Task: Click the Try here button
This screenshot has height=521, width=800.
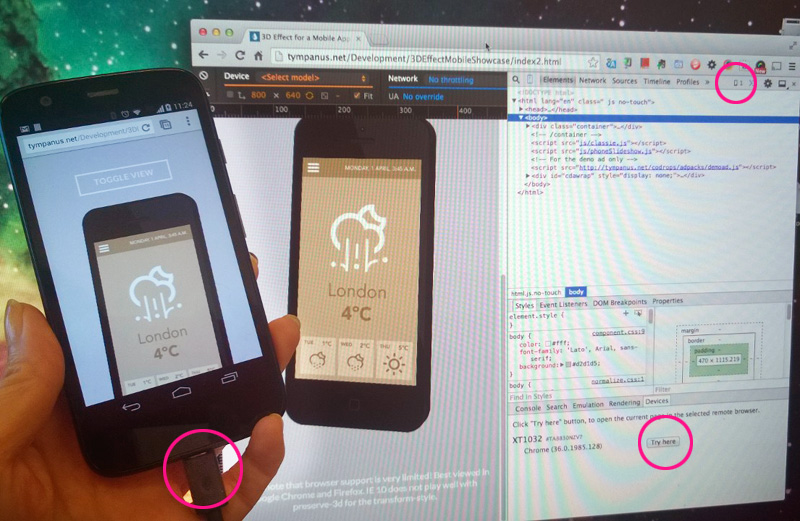Action: click(x=663, y=442)
